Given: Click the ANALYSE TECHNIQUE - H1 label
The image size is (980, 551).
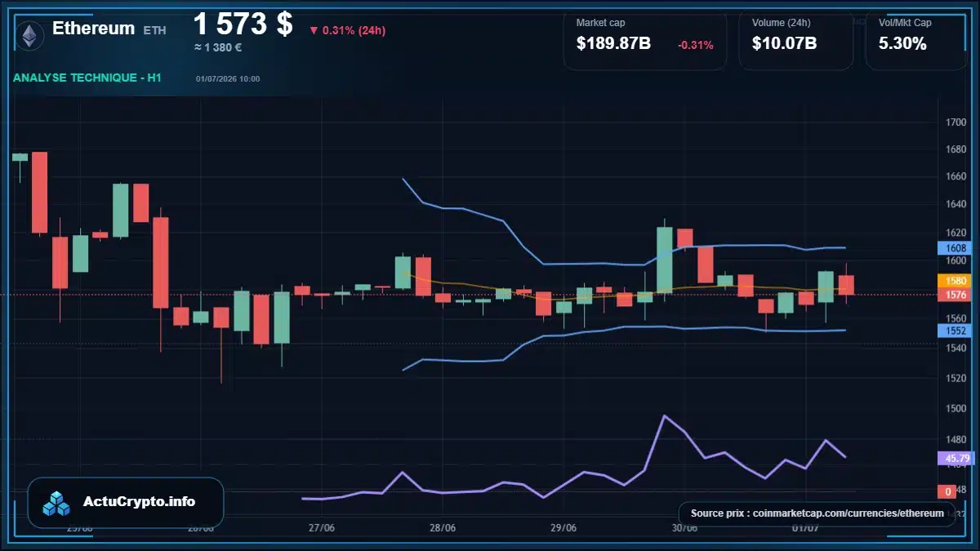Looking at the screenshot, I should coord(87,78).
